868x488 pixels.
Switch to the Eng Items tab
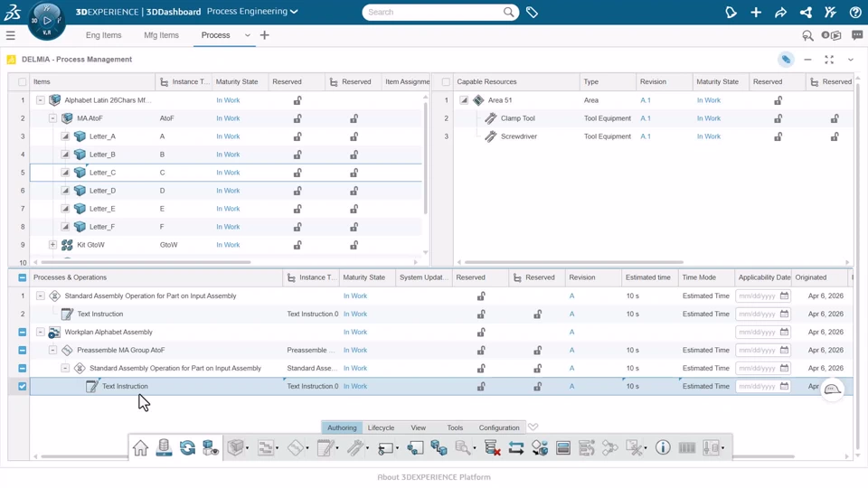103,35
